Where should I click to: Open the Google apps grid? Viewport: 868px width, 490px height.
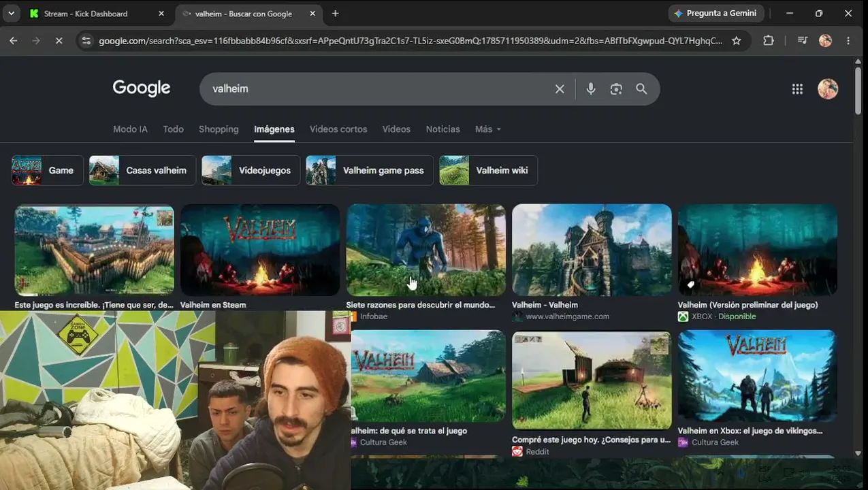(797, 89)
